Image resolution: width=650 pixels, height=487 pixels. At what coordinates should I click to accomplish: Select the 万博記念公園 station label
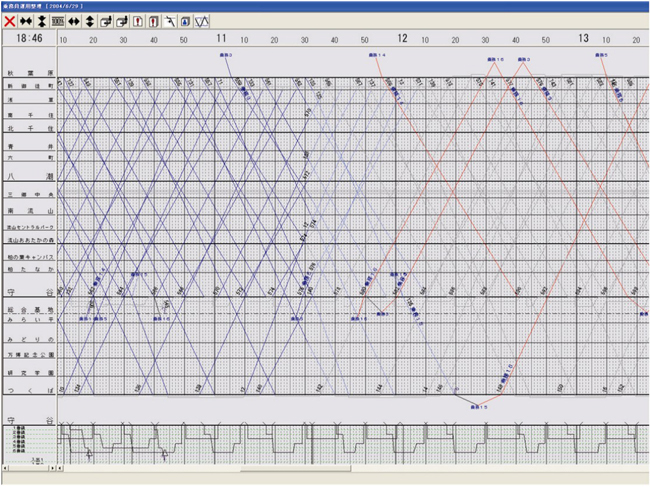(x=30, y=355)
